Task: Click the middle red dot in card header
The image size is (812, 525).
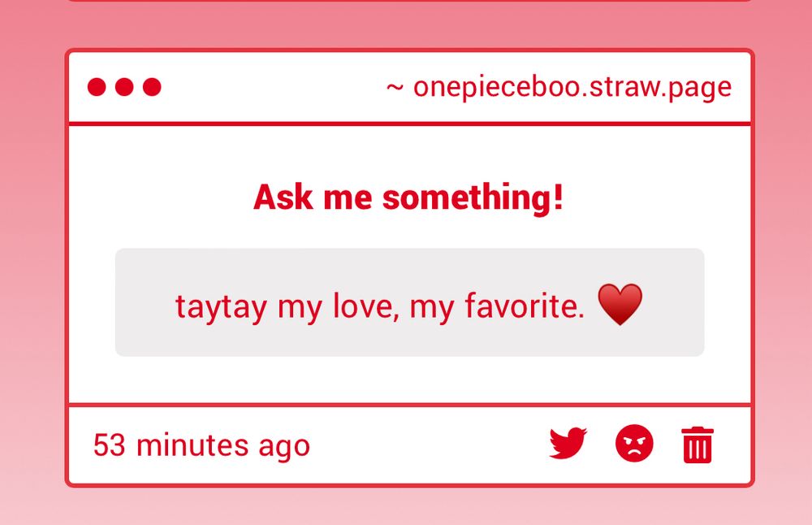Action: tap(124, 87)
